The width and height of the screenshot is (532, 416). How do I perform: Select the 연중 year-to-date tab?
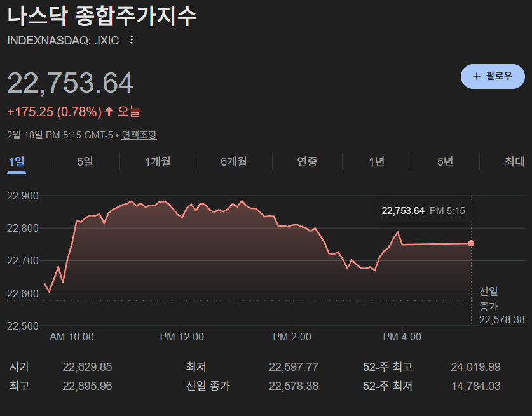click(306, 162)
